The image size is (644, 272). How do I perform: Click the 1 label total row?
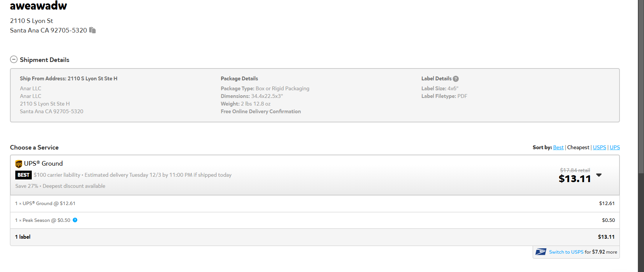315,237
